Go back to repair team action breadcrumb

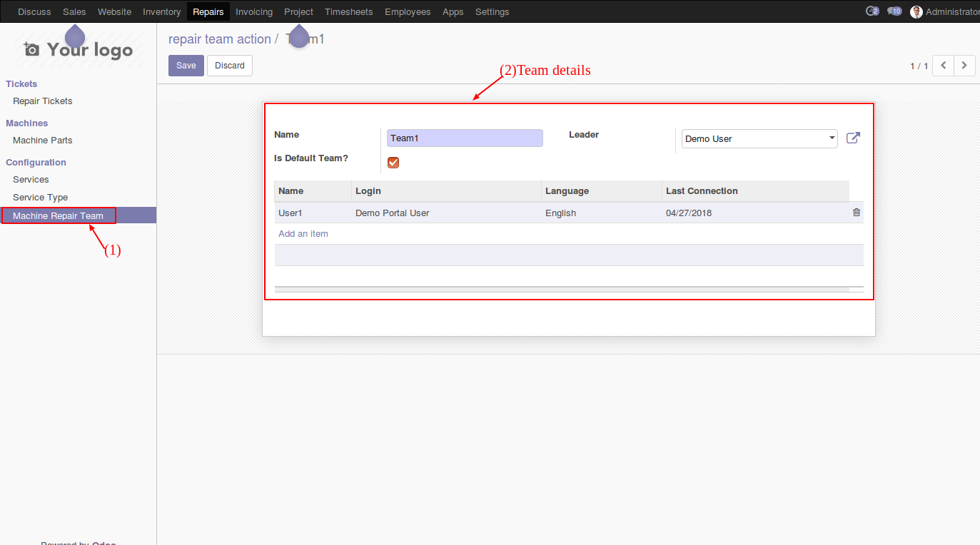click(220, 39)
